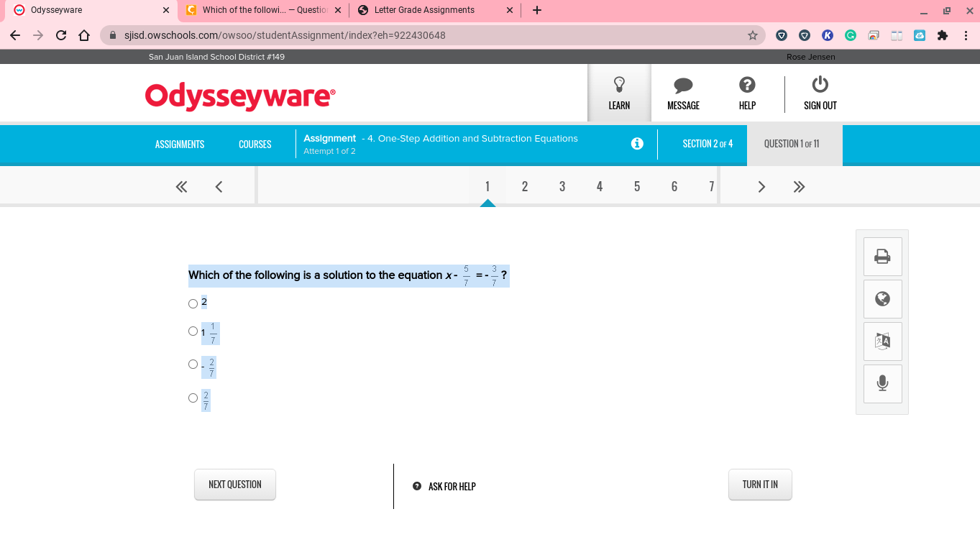The width and height of the screenshot is (980, 550).
Task: Click the Help question mark icon
Action: coord(747,85)
